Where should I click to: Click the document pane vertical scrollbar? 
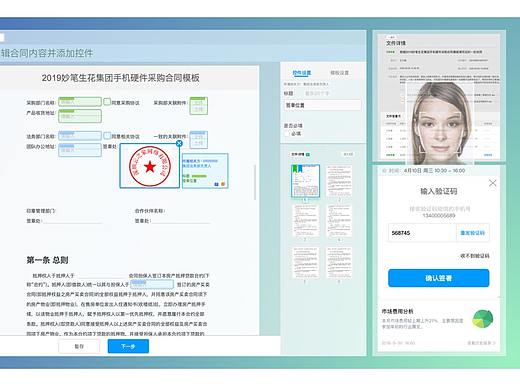pyautogui.click(x=255, y=182)
